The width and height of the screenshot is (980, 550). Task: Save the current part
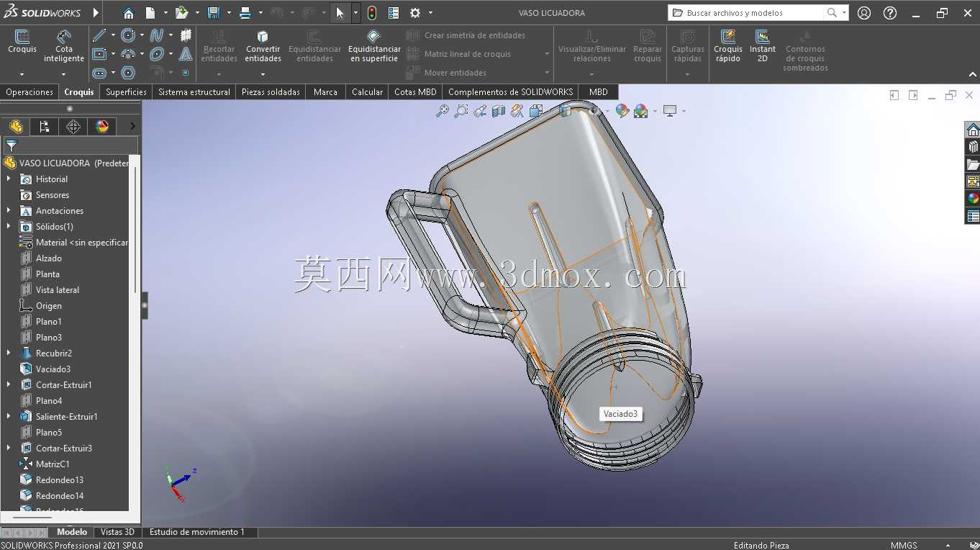click(x=213, y=13)
